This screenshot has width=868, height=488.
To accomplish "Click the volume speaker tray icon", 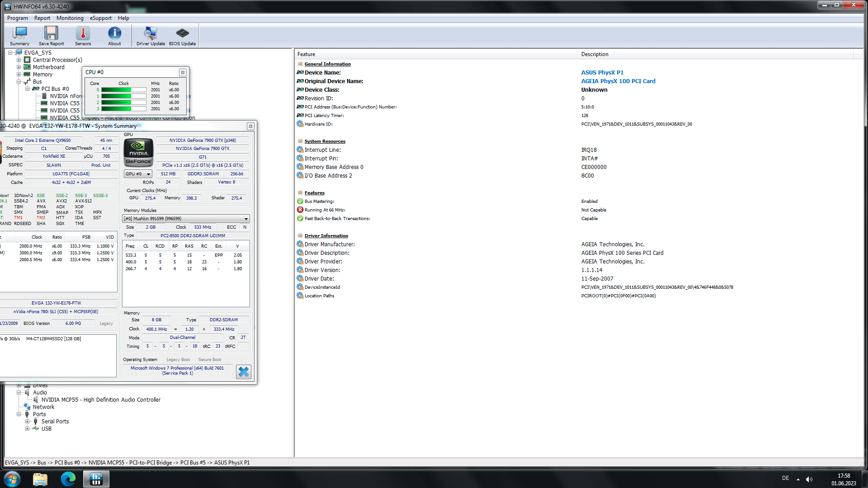I will [x=809, y=479].
